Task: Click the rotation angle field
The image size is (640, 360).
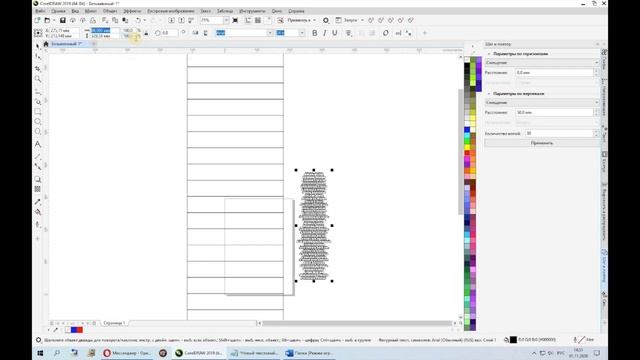Action: pos(168,33)
